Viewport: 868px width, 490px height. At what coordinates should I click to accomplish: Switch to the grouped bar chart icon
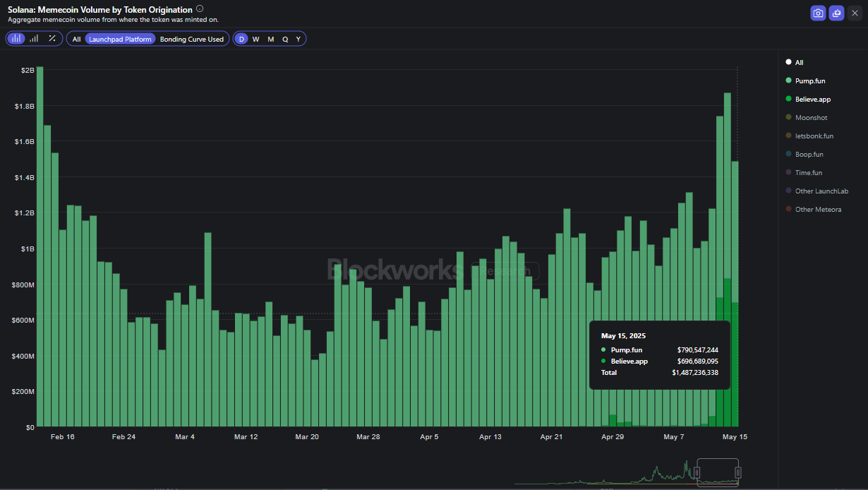point(34,39)
